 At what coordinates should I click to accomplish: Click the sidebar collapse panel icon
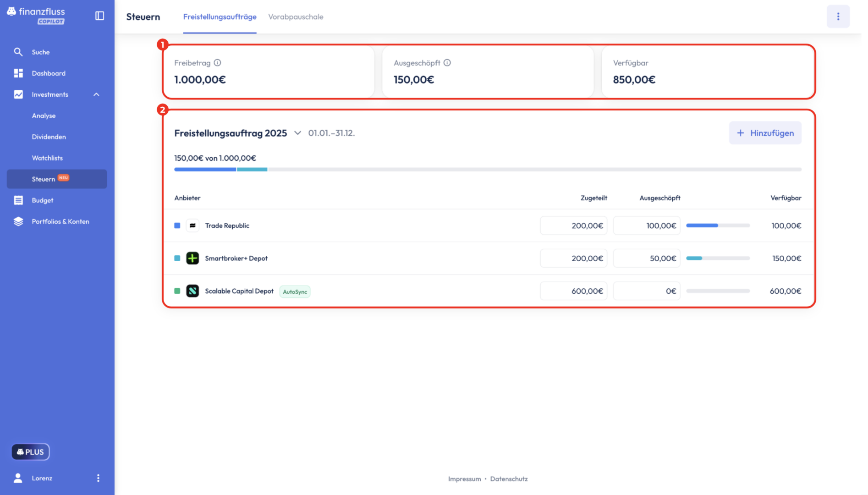tap(99, 16)
